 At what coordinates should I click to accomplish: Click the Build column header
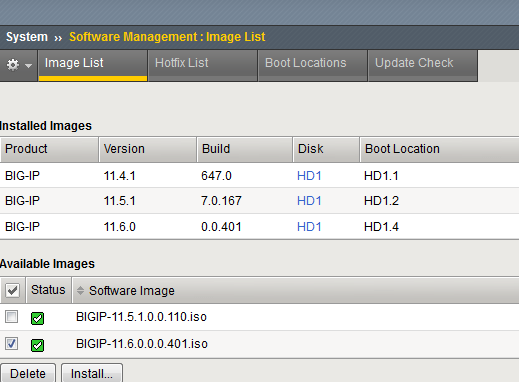tap(245, 149)
